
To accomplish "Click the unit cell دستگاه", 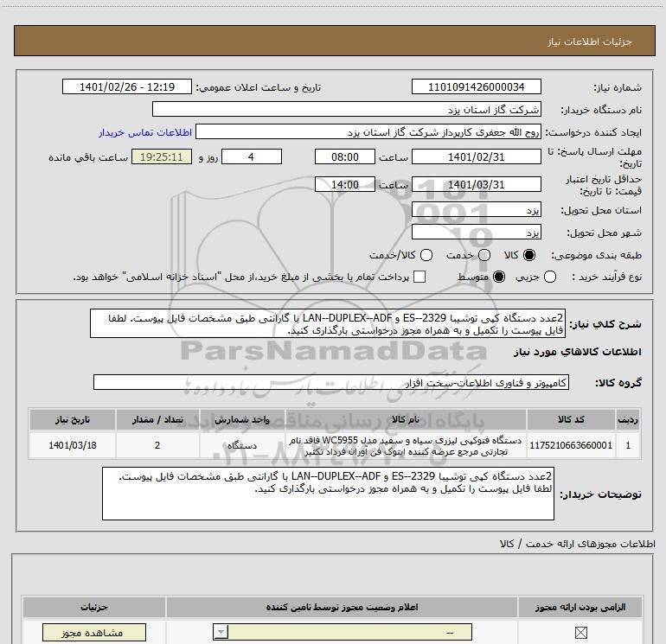I will (x=242, y=445).
